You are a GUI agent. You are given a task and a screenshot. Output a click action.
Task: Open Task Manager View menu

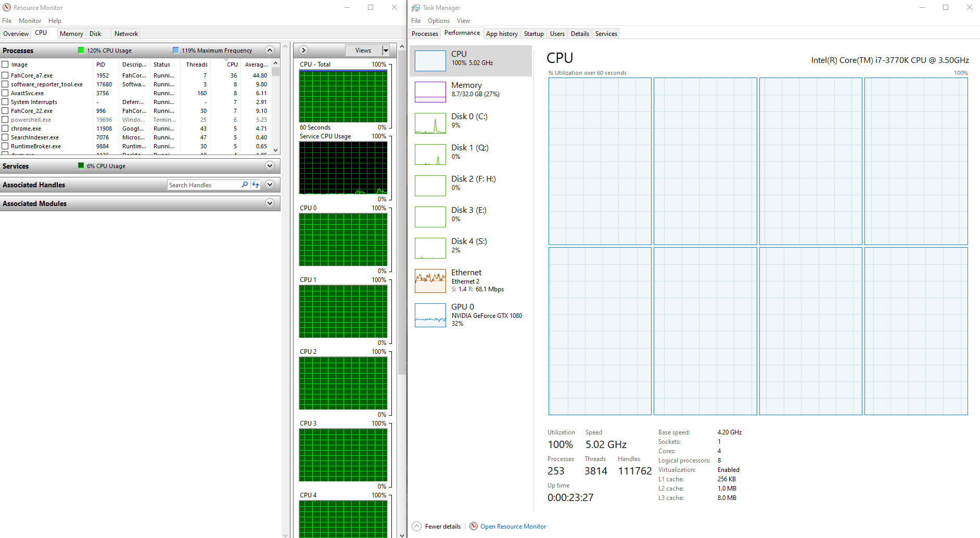click(463, 21)
